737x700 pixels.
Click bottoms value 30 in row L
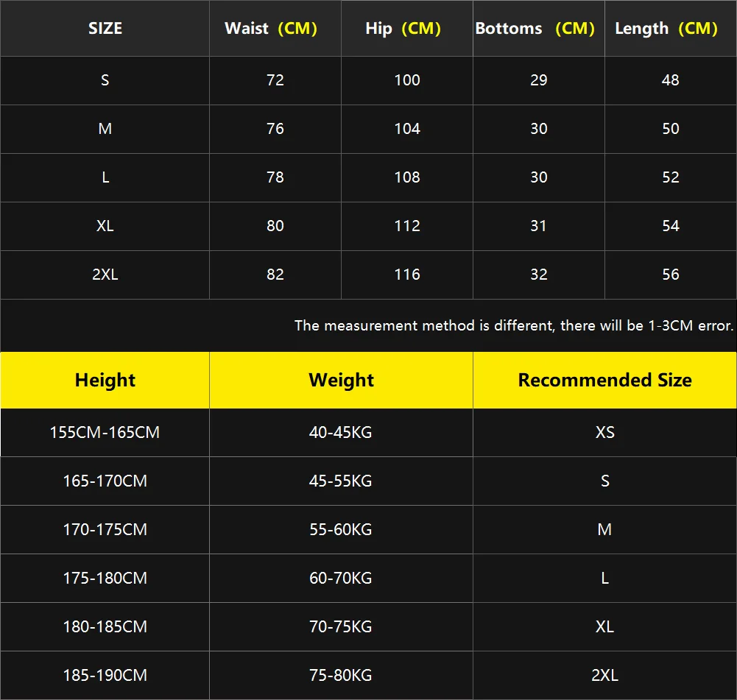539,177
